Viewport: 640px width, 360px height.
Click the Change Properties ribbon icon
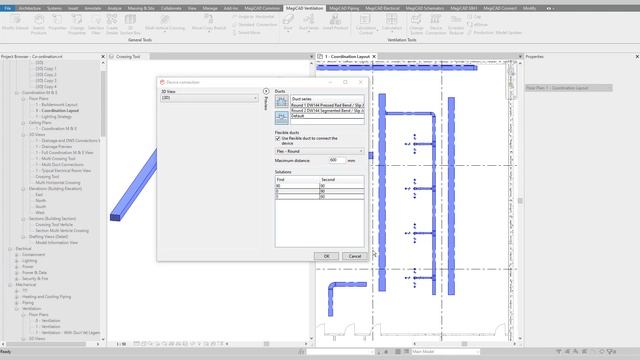77,24
